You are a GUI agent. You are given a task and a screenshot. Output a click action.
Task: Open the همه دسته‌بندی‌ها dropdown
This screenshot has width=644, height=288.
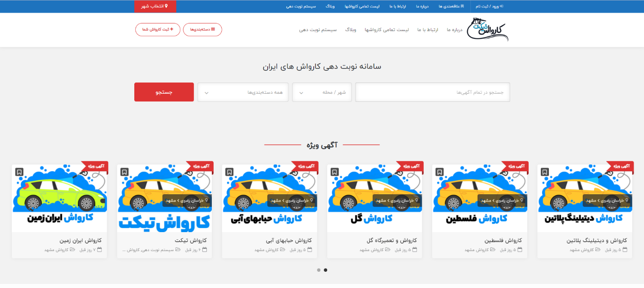[243, 92]
